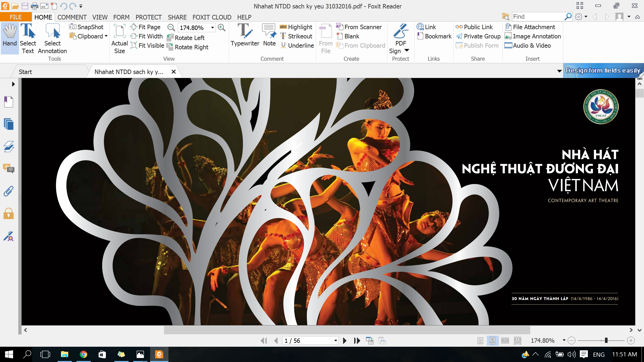644x362 pixels.
Task: Pick the Underline tool
Action: (x=297, y=45)
